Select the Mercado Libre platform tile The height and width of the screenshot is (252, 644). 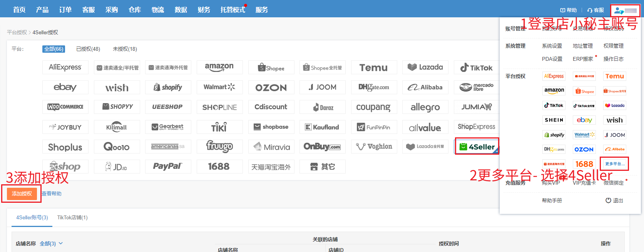(x=477, y=87)
